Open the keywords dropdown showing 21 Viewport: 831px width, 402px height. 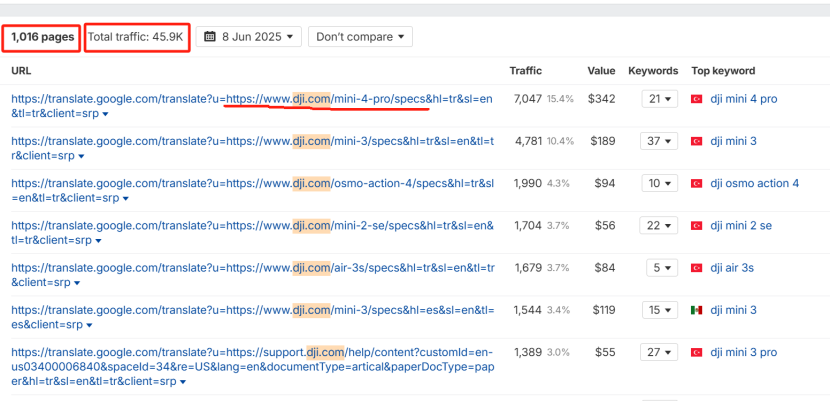point(659,99)
